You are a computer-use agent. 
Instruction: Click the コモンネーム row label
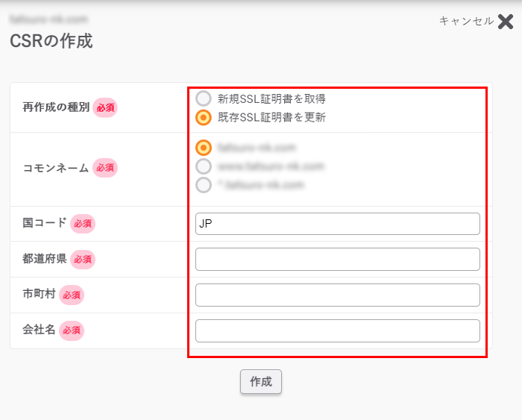(56, 168)
